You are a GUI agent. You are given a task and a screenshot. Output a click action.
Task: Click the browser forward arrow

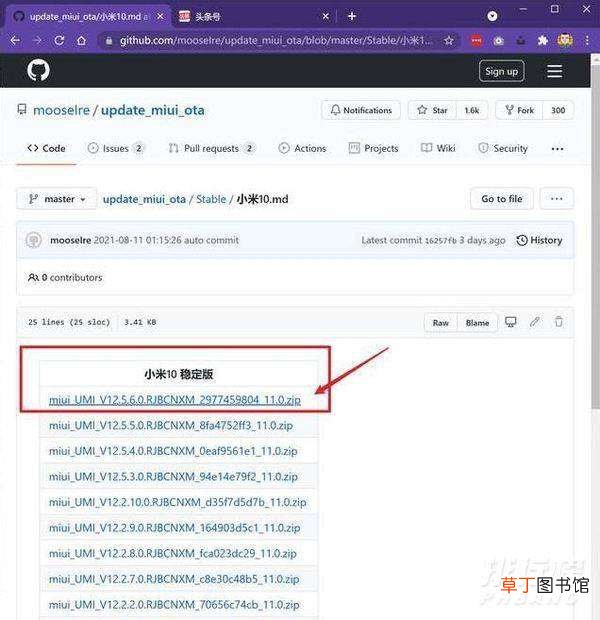(37, 40)
